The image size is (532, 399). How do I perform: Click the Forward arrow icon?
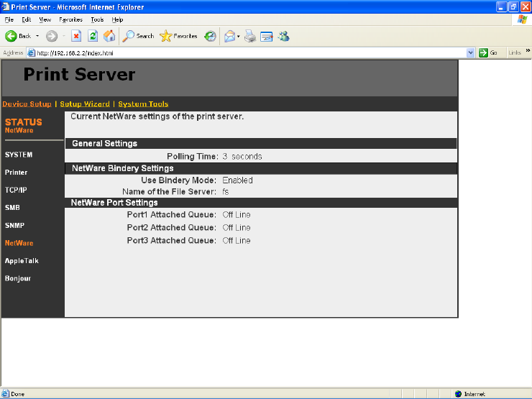tap(52, 36)
